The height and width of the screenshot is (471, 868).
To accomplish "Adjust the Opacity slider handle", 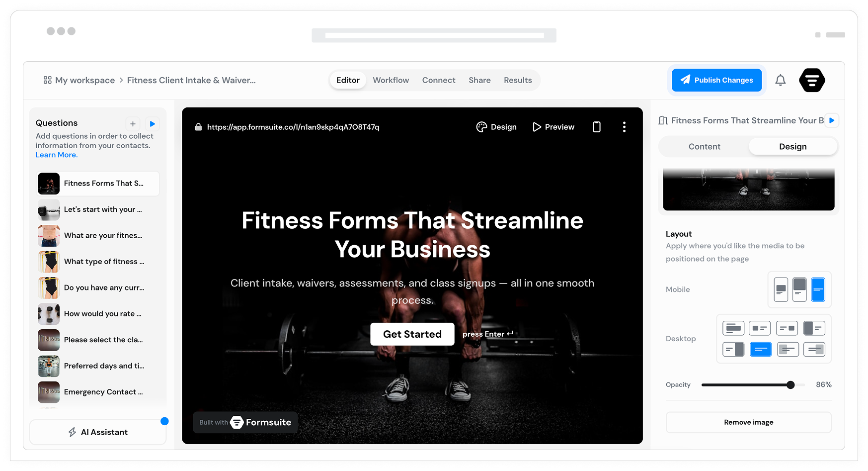I will pyautogui.click(x=790, y=385).
